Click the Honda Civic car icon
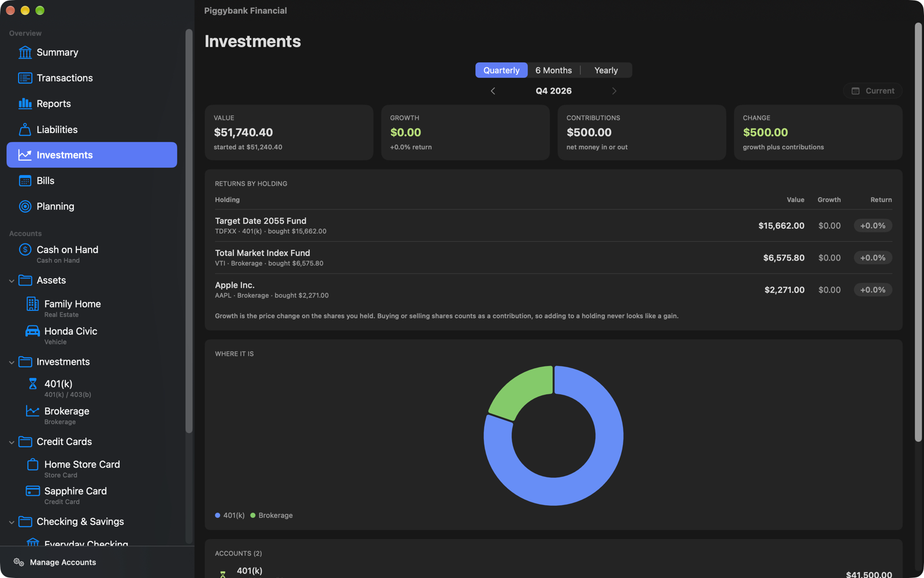 click(x=32, y=331)
